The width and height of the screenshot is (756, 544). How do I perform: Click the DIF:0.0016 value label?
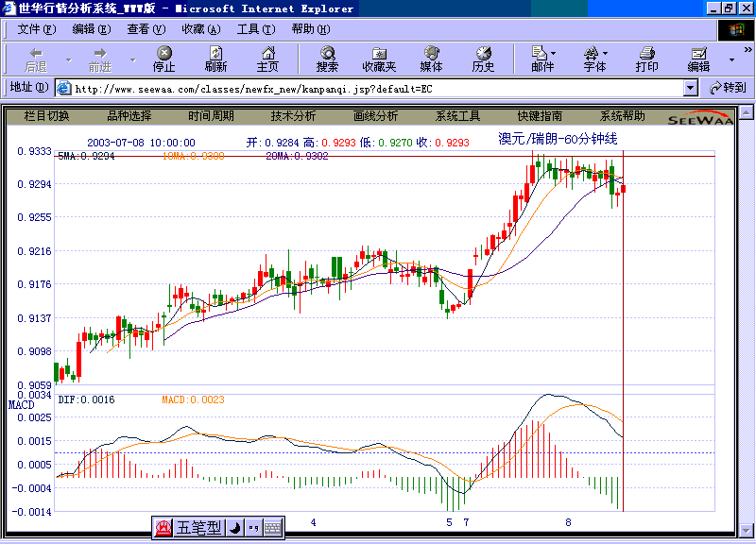point(86,399)
